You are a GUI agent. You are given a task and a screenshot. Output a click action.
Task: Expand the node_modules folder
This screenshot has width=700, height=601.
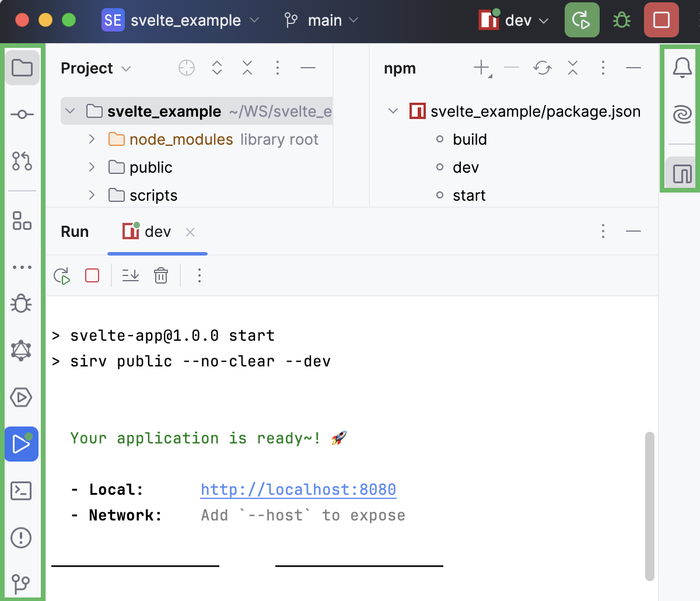(x=92, y=139)
